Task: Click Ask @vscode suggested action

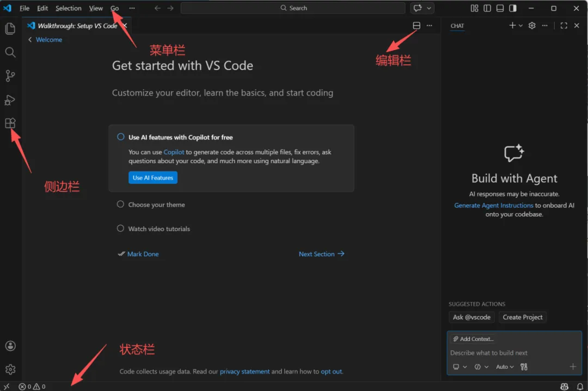Action: pyautogui.click(x=471, y=317)
